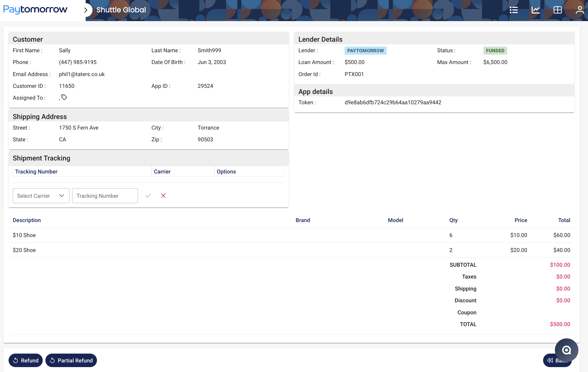Open the grid dashboard icon
588x372 pixels.
coord(558,10)
